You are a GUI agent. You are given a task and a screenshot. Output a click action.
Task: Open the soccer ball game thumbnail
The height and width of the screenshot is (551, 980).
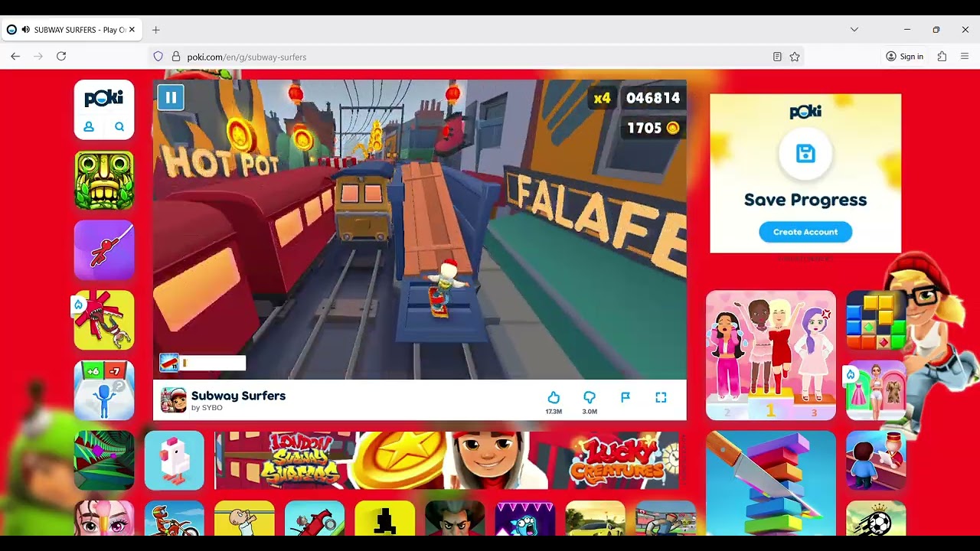click(876, 518)
